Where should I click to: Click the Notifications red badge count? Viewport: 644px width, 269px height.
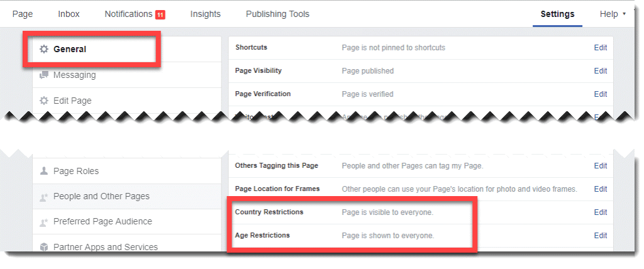[x=160, y=14]
